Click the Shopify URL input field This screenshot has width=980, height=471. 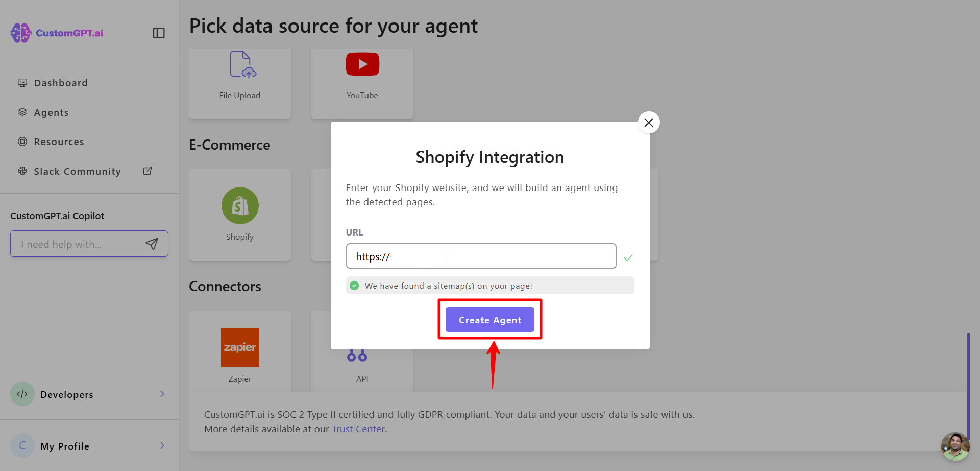coord(481,256)
